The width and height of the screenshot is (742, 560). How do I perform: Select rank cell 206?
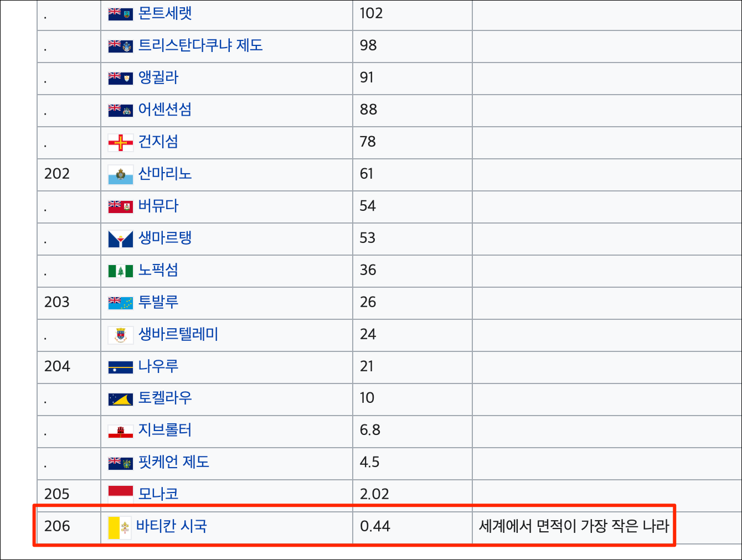57,526
